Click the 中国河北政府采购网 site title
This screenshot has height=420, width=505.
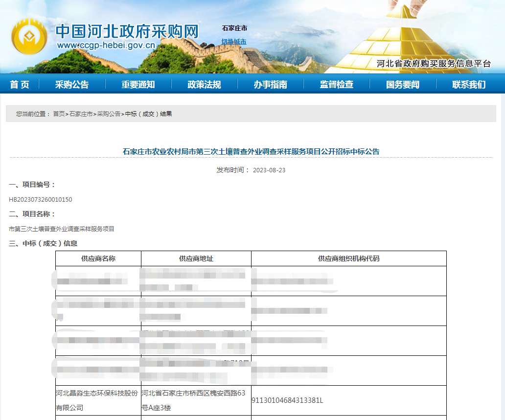click(x=127, y=31)
